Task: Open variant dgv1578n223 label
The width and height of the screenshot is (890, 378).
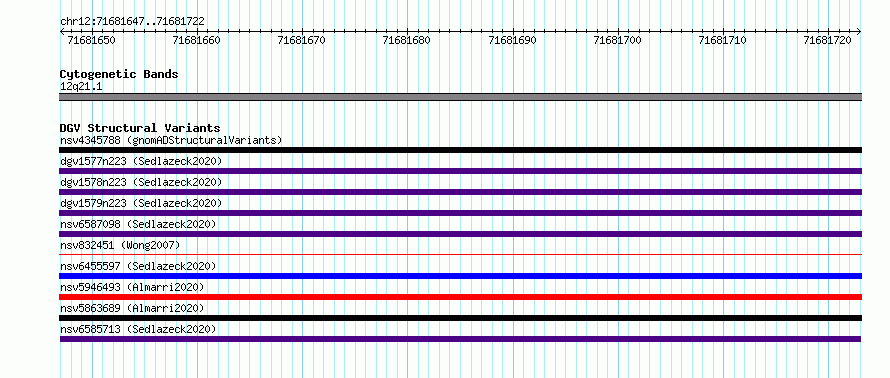Action: pos(141,182)
